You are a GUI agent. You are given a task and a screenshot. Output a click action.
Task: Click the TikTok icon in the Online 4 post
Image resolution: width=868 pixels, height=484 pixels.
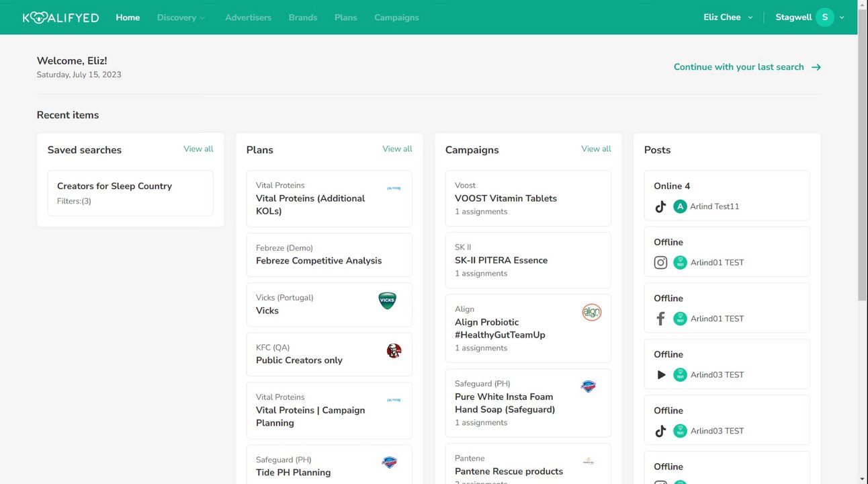pos(660,206)
